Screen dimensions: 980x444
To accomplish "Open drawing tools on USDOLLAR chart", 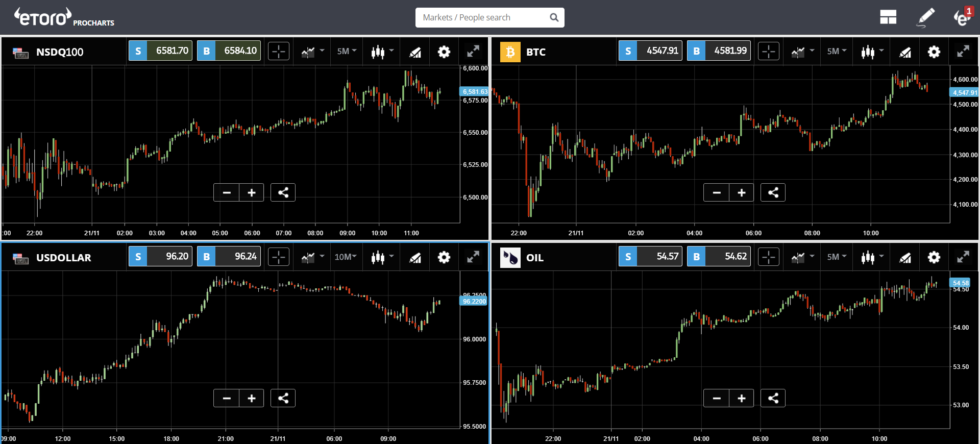I will 415,258.
